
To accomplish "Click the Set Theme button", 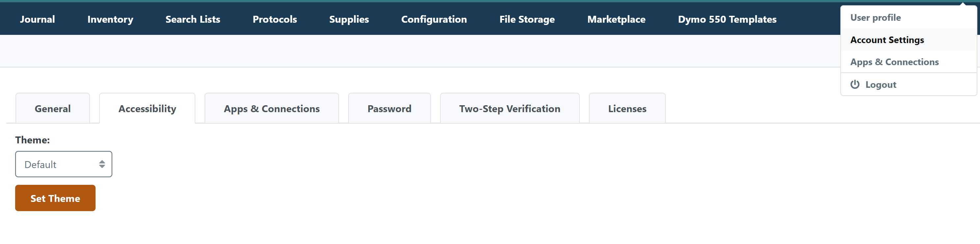I will (x=55, y=198).
